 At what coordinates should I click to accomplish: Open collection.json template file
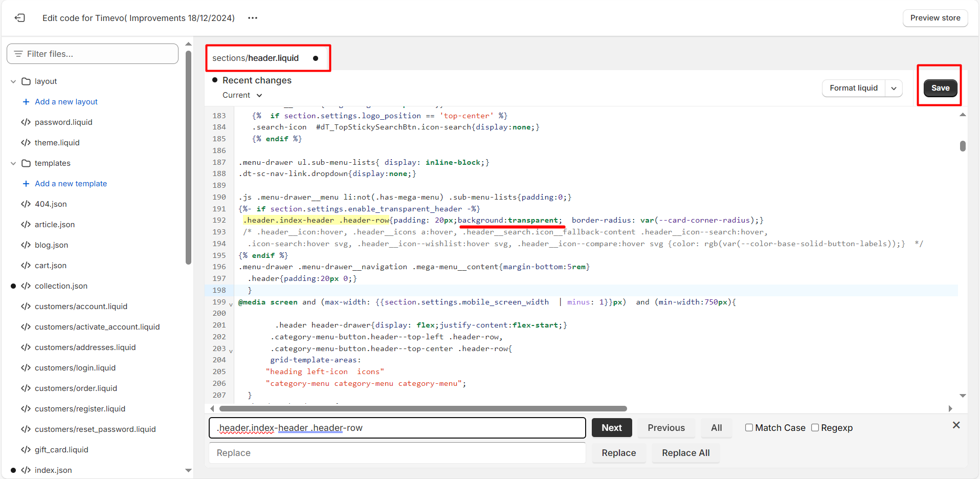click(61, 286)
